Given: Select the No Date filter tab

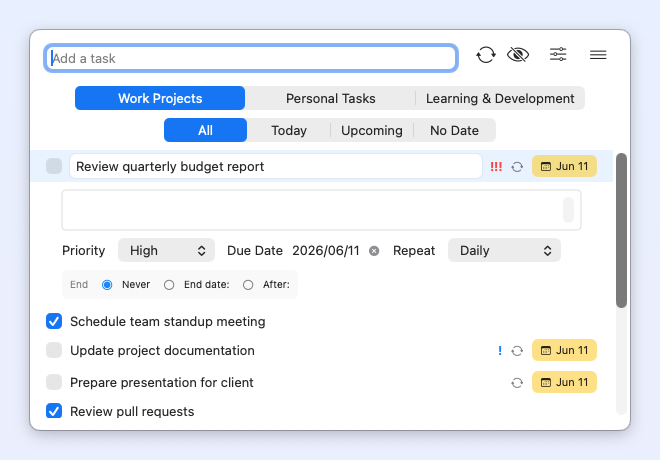Looking at the screenshot, I should click(x=454, y=130).
